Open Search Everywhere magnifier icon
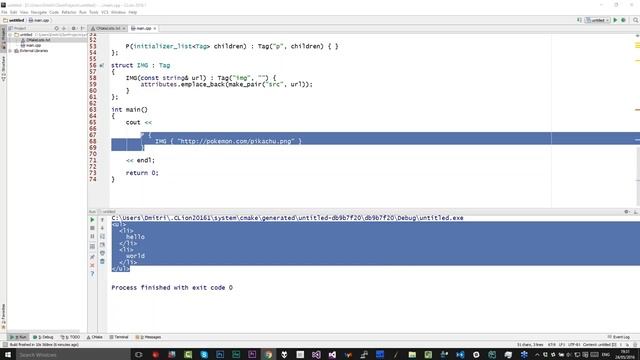The image size is (640, 360). tap(636, 20)
